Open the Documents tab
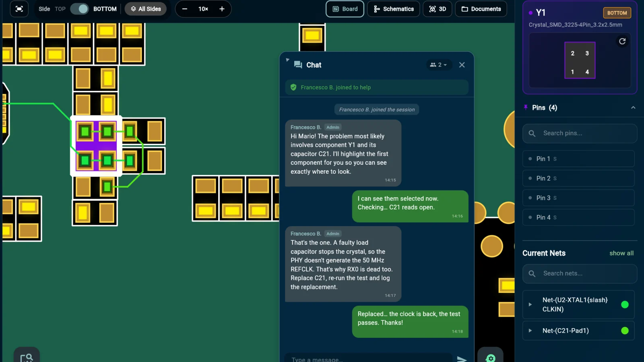The height and width of the screenshot is (362, 644). coord(481,9)
